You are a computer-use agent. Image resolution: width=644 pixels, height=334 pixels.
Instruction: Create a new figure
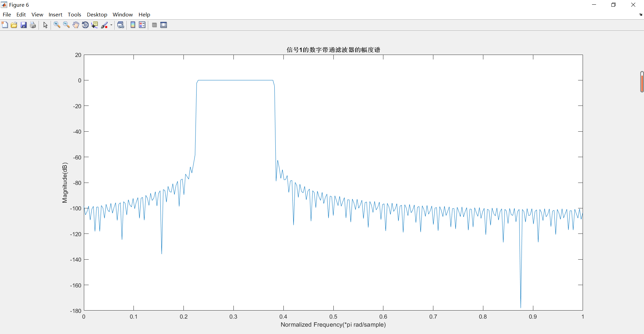pyautogui.click(x=5, y=25)
